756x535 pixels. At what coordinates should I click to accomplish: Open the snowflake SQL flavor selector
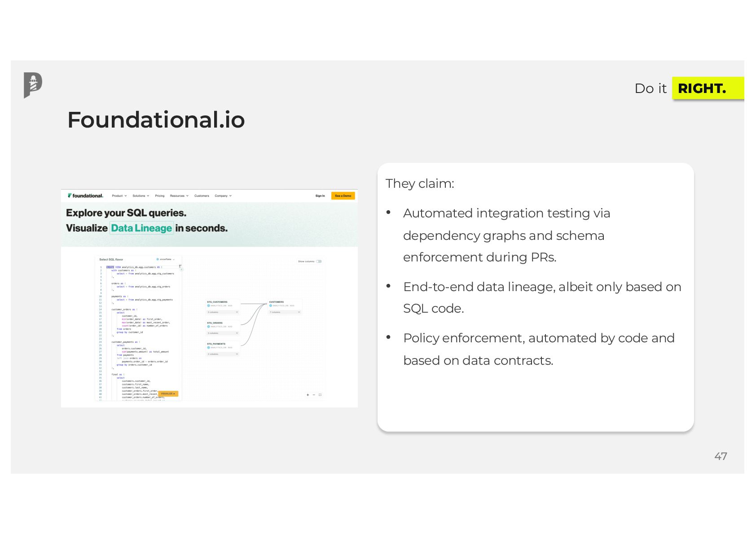coord(166,259)
